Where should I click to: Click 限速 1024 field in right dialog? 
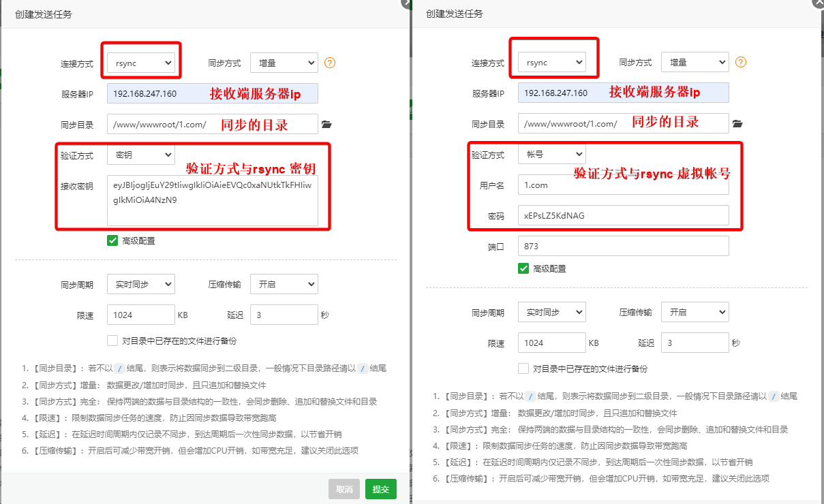(552, 343)
